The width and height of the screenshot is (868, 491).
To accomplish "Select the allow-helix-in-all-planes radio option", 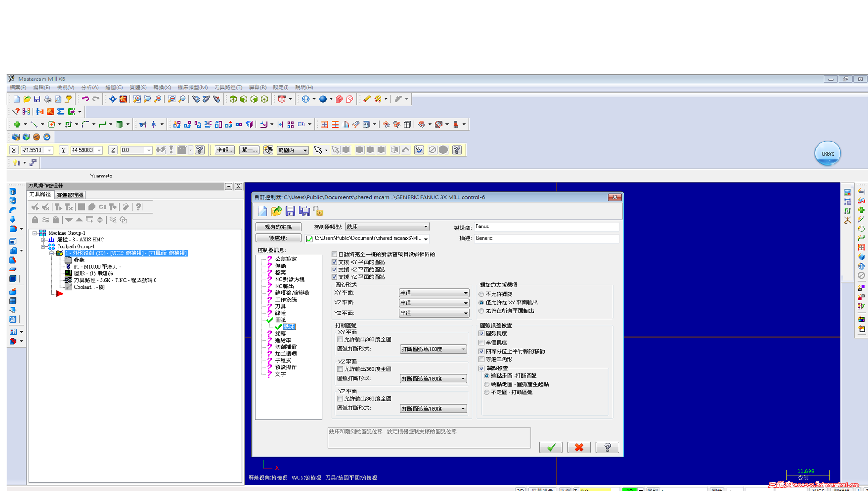I will (482, 311).
